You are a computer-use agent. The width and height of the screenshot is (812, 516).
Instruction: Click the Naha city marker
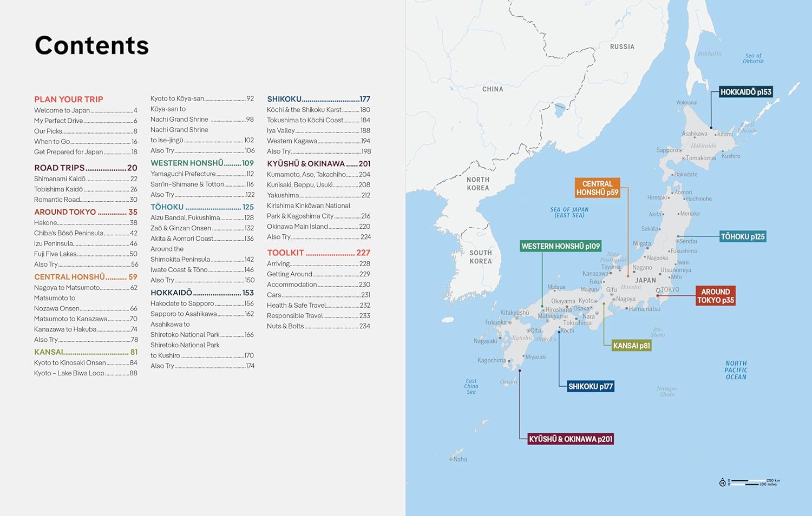[451, 459]
